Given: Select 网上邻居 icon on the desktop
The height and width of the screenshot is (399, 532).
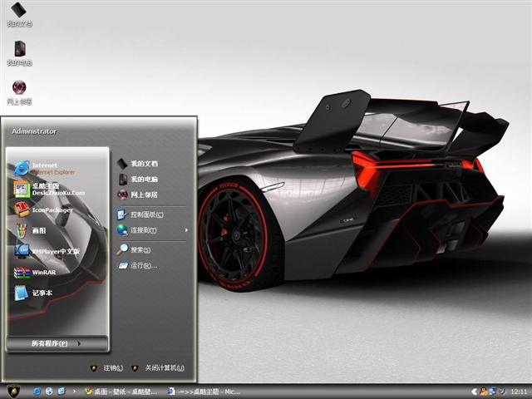Looking at the screenshot, I should click(19, 91).
